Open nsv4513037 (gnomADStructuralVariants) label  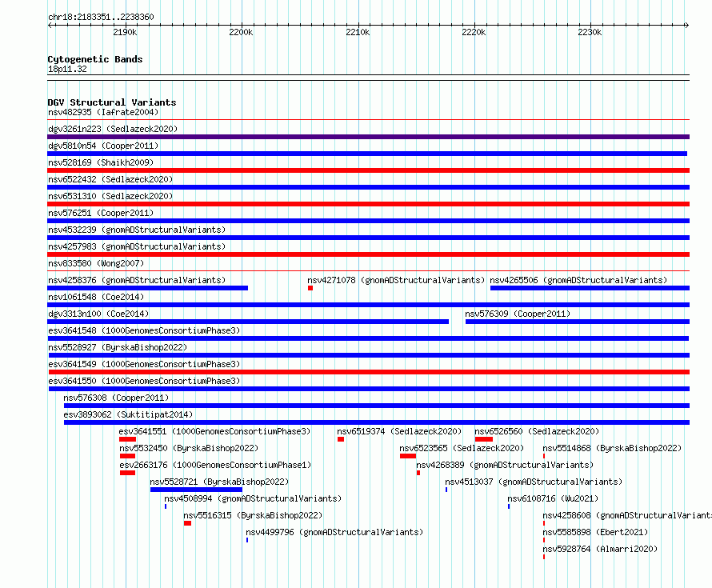tap(534, 482)
